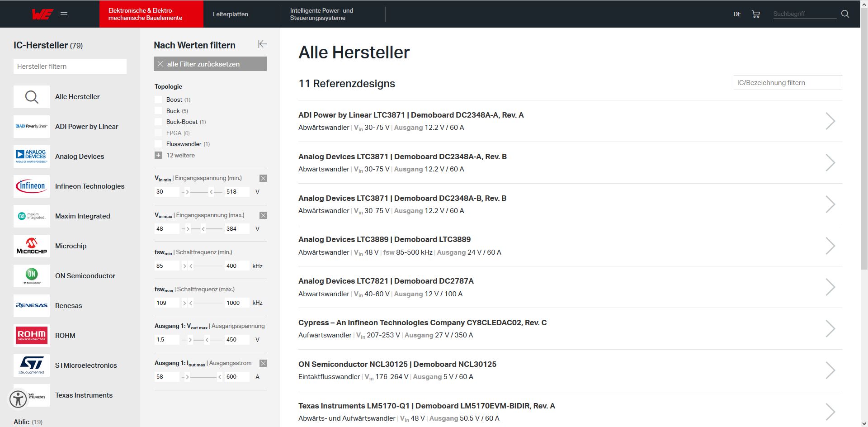868x427 pixels.
Task: Open Cypress CY8CLEDAC02 Rev. C design
Action: click(422, 323)
